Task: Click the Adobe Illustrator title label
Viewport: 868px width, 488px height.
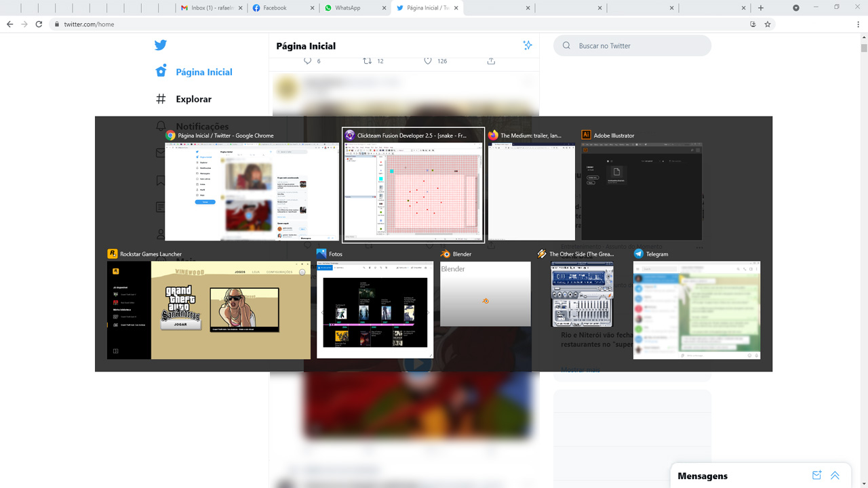Action: click(x=614, y=136)
